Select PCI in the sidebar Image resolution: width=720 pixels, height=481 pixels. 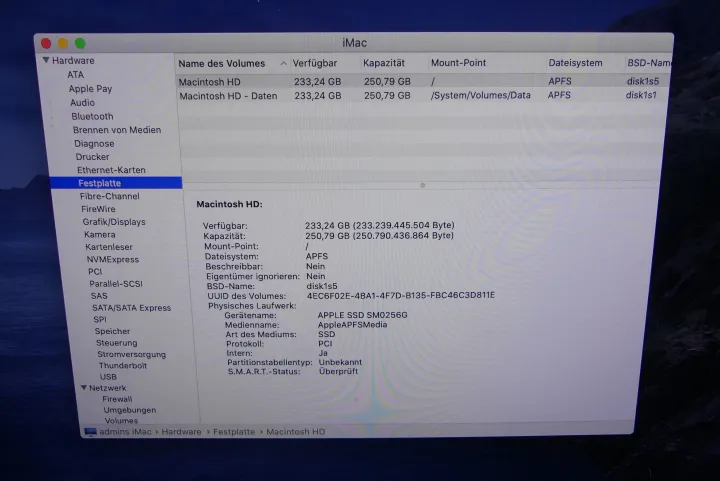[95, 271]
